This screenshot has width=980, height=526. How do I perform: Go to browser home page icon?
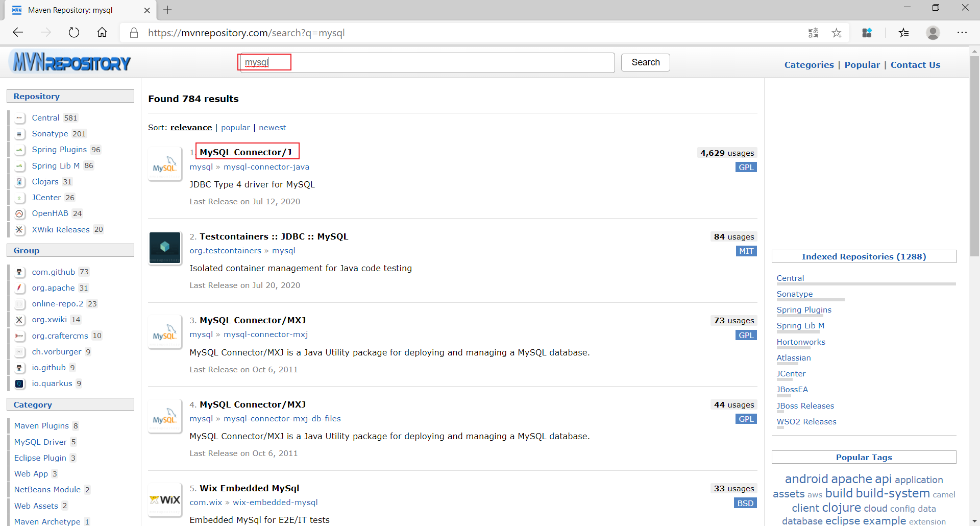pos(102,33)
